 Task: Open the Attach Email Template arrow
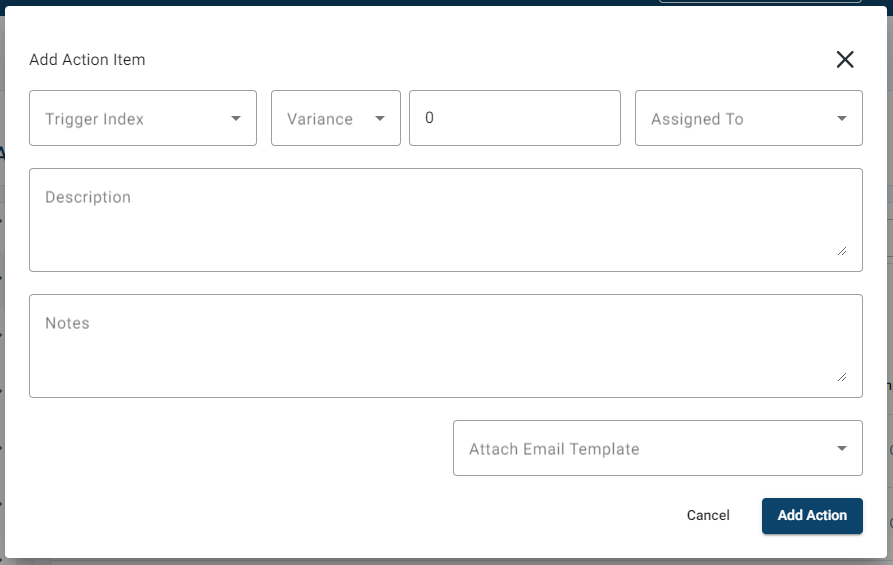point(842,449)
